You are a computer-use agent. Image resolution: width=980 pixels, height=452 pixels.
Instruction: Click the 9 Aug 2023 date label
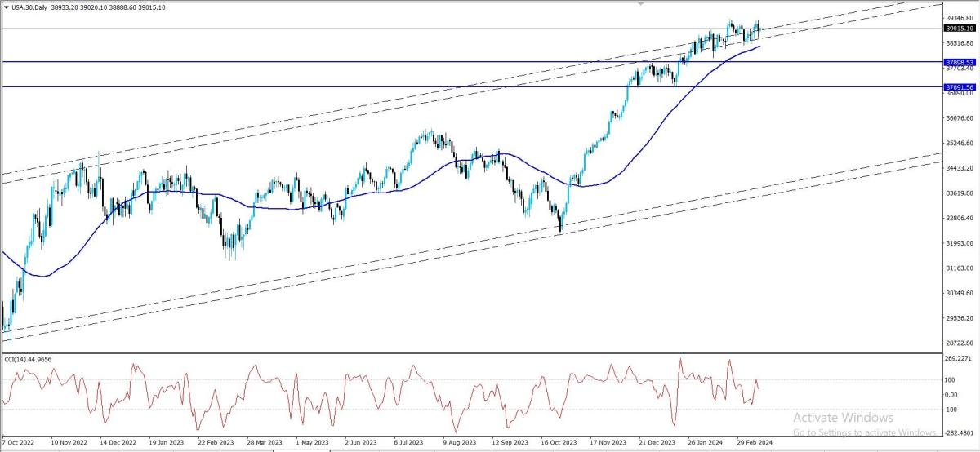coord(457,442)
